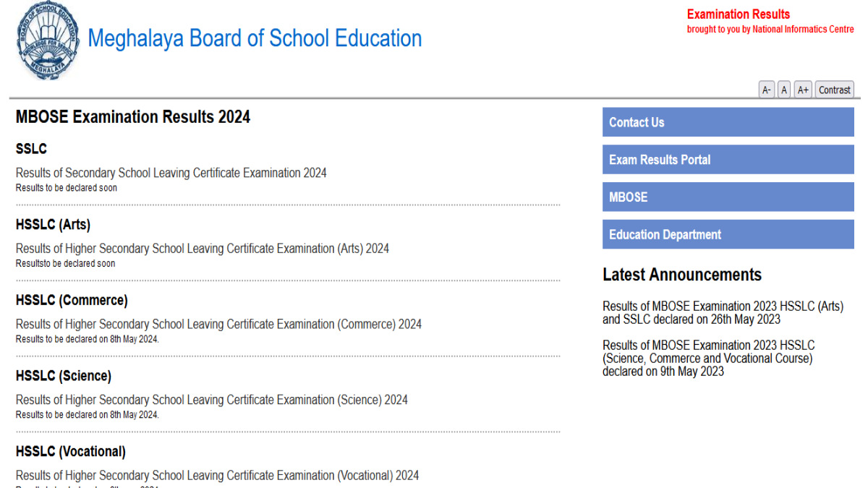
Task: Open 2023 HSSLC Arts and SSLC announcement
Action: pos(723,313)
